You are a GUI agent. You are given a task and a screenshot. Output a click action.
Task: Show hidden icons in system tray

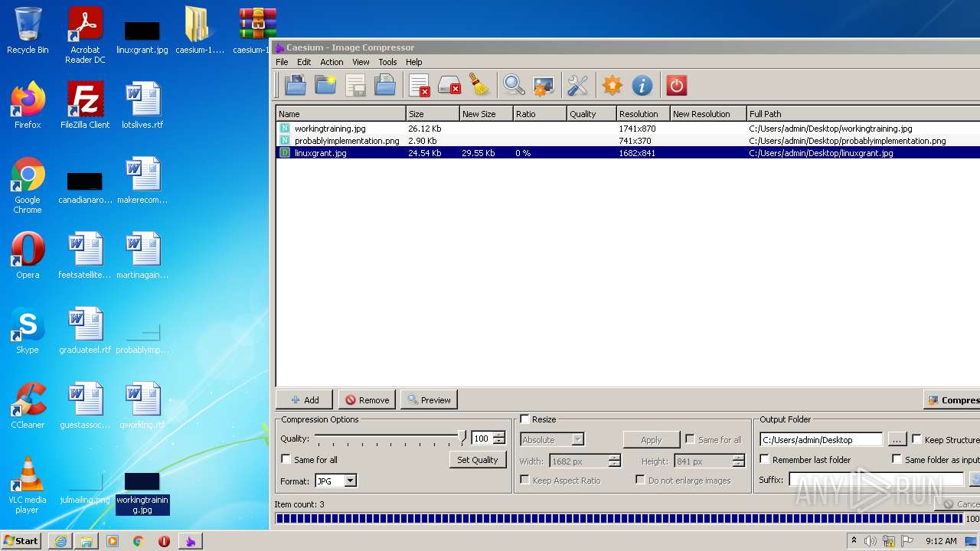coord(854,540)
